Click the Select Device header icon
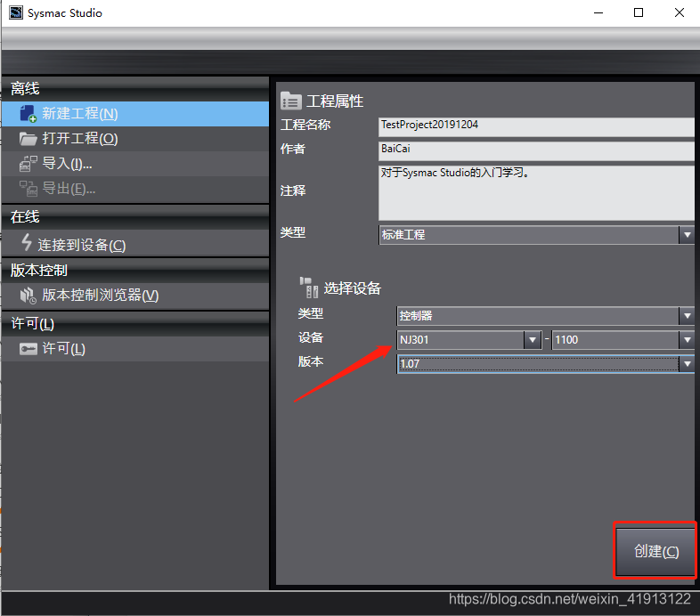700x616 pixels. [x=309, y=288]
